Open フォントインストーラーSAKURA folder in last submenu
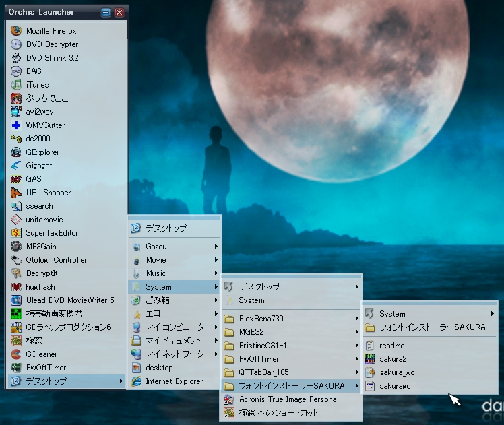The width and height of the screenshot is (504, 425). pyautogui.click(x=431, y=327)
